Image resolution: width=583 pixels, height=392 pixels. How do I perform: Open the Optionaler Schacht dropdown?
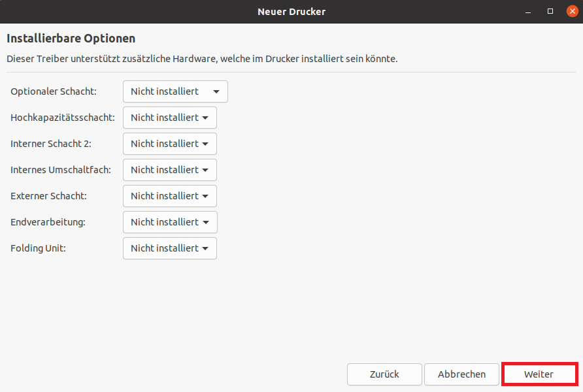pos(175,91)
